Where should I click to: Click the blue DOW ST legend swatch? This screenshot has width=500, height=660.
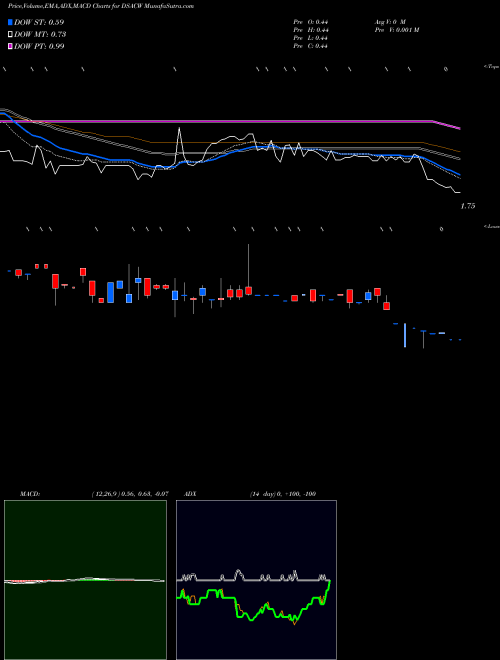click(10, 22)
